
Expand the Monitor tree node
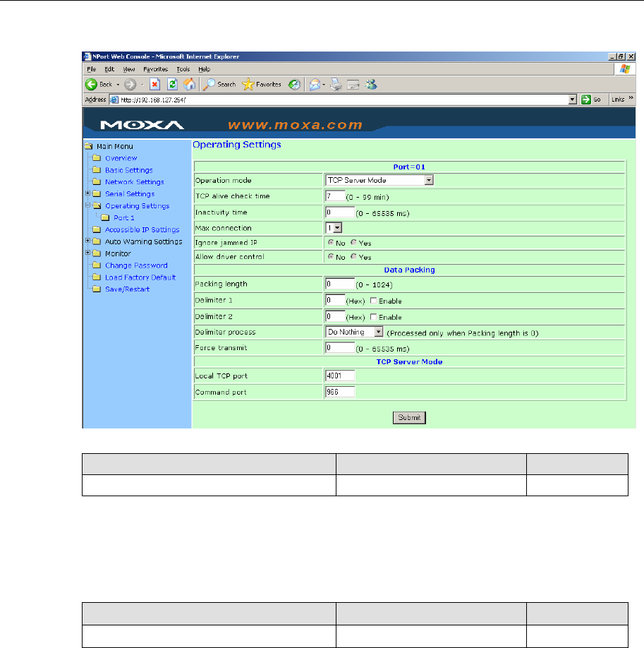click(87, 253)
